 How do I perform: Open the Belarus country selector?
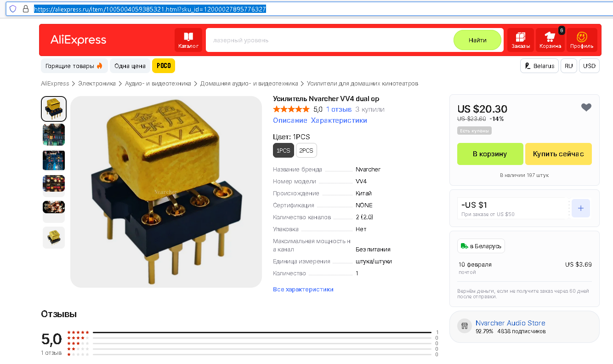539,66
